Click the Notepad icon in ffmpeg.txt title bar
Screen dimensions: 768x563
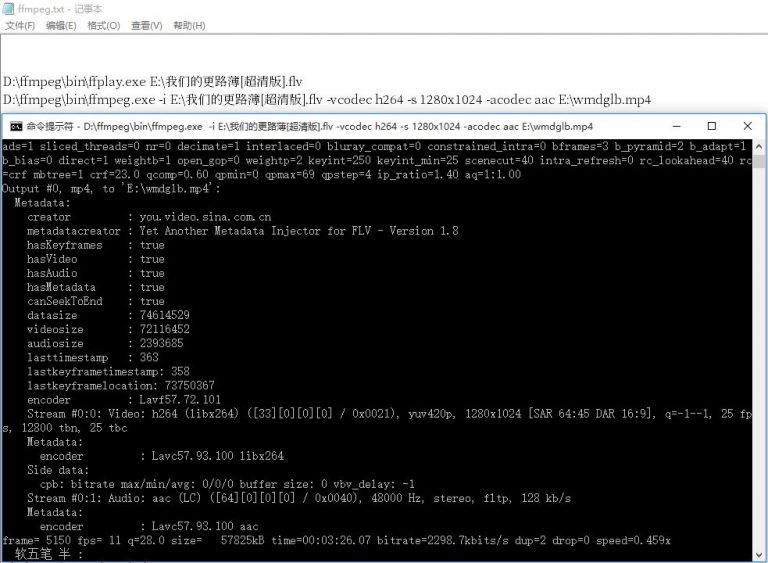(x=8, y=8)
